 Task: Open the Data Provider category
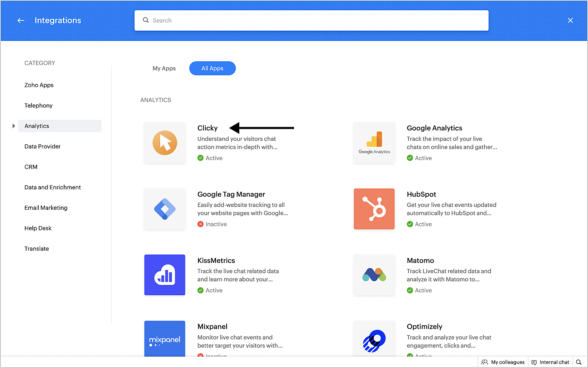pos(42,146)
